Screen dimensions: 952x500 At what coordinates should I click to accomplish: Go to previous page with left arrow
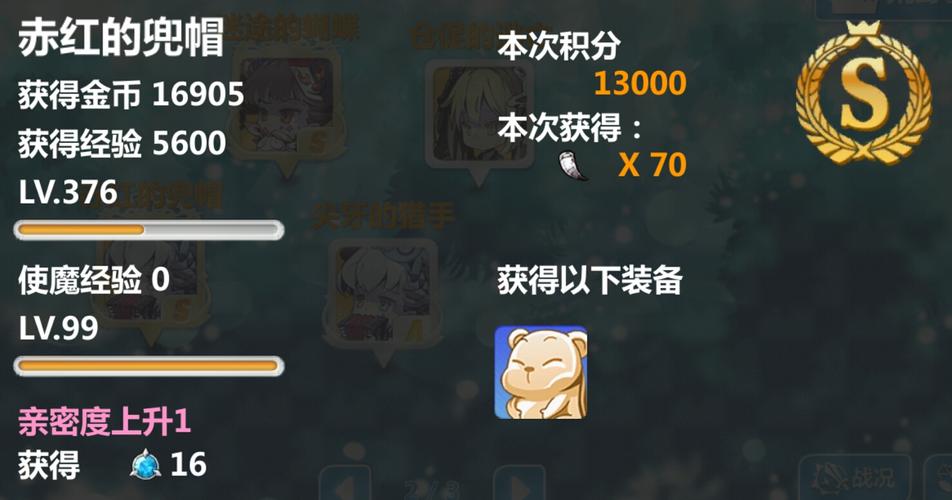345,485
